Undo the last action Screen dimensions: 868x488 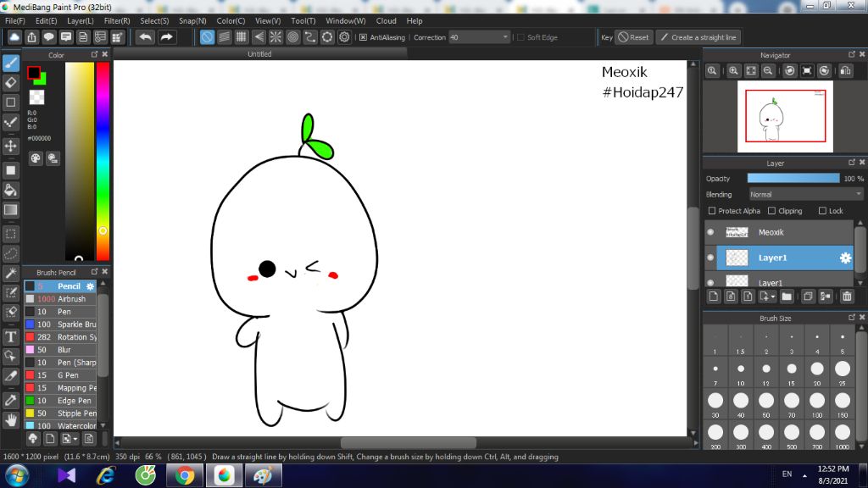coord(146,37)
